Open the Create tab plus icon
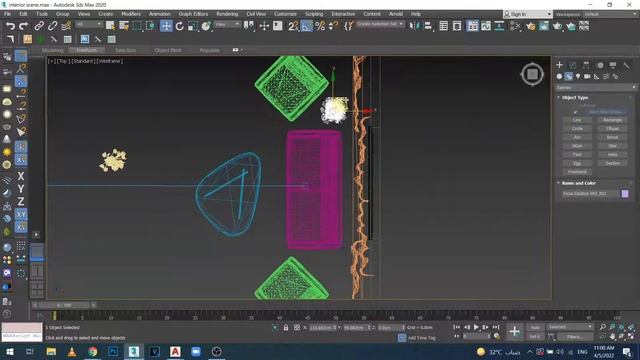 (559, 65)
